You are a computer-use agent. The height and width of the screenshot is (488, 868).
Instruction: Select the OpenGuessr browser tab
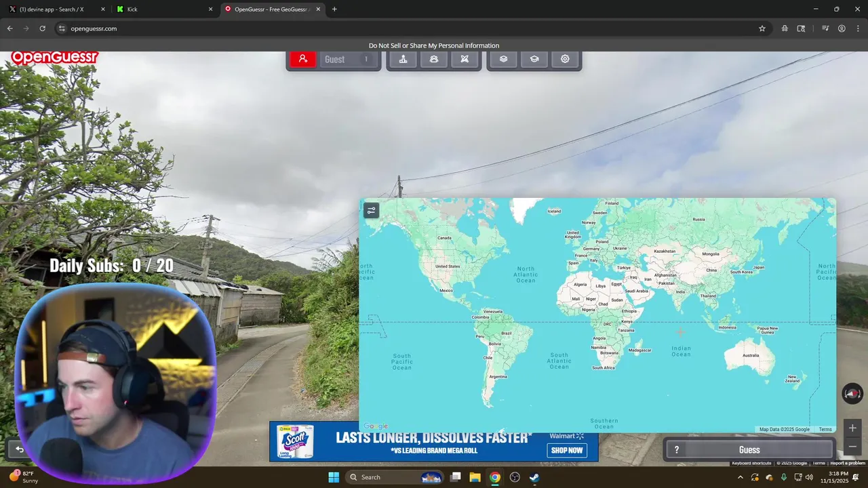[273, 9]
